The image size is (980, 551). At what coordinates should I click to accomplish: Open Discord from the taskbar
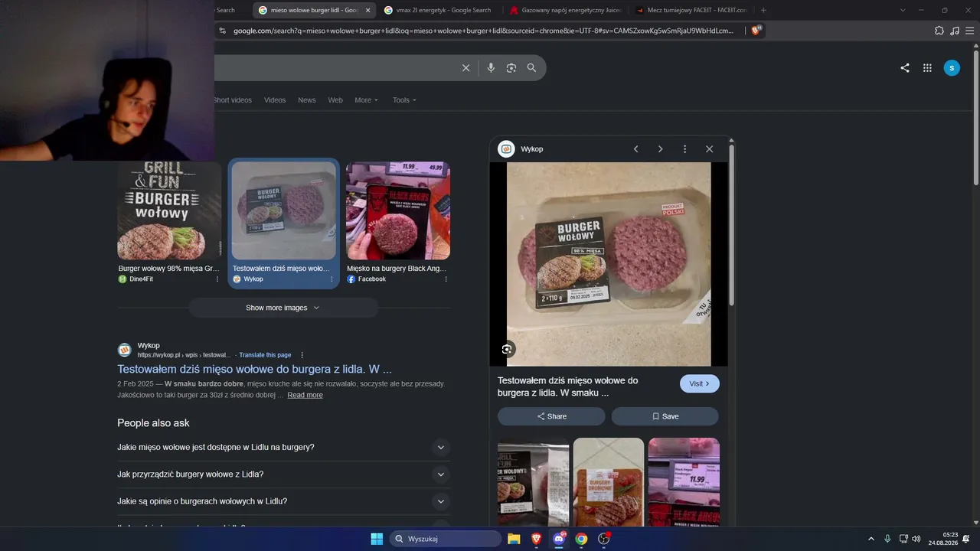pyautogui.click(x=559, y=539)
